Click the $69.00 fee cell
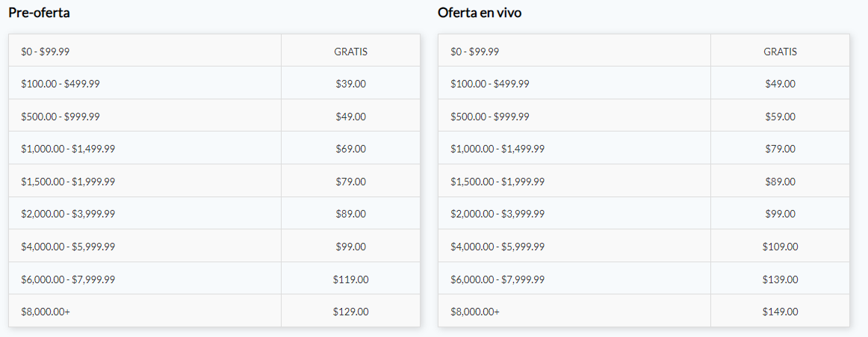 pos(350,149)
